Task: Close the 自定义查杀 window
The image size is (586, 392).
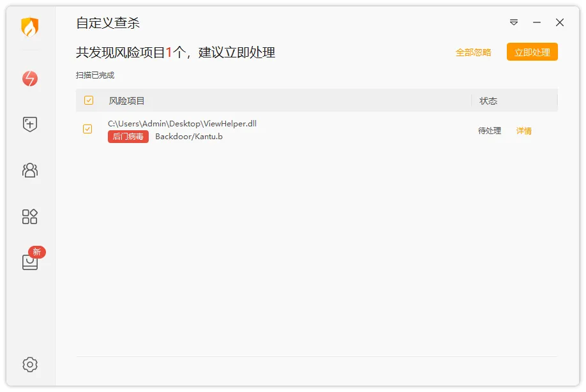Action: (x=559, y=22)
